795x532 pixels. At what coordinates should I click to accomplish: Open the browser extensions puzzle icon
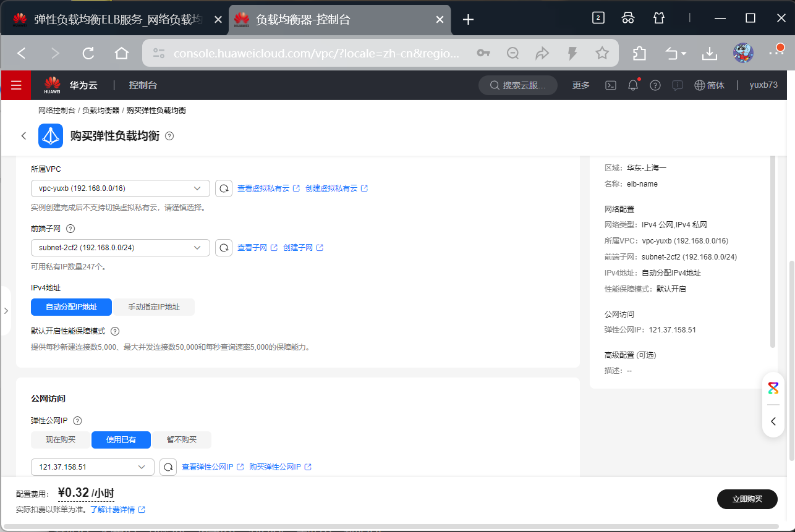(x=639, y=54)
